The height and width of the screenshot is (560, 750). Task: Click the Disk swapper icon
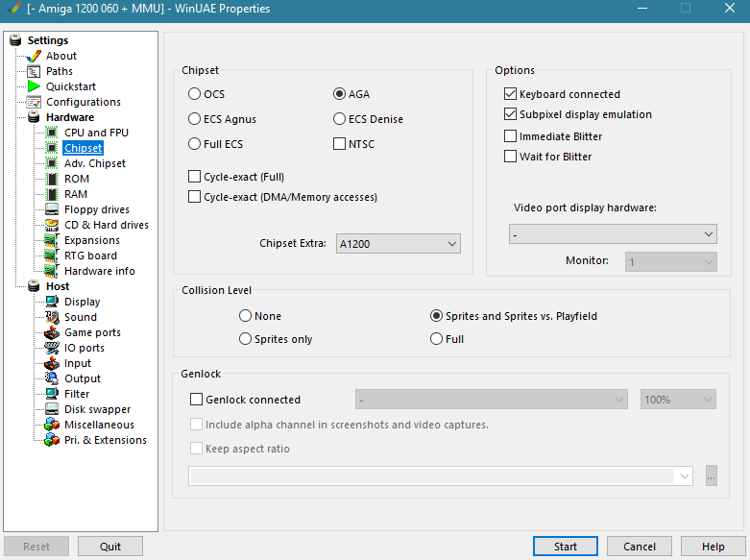pyautogui.click(x=52, y=409)
